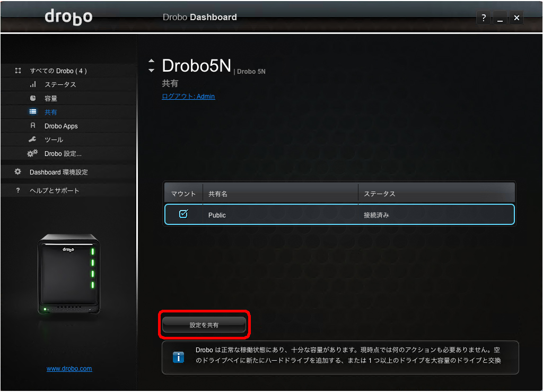
Task: Visit the www.drobo.com link
Action: coord(69,369)
